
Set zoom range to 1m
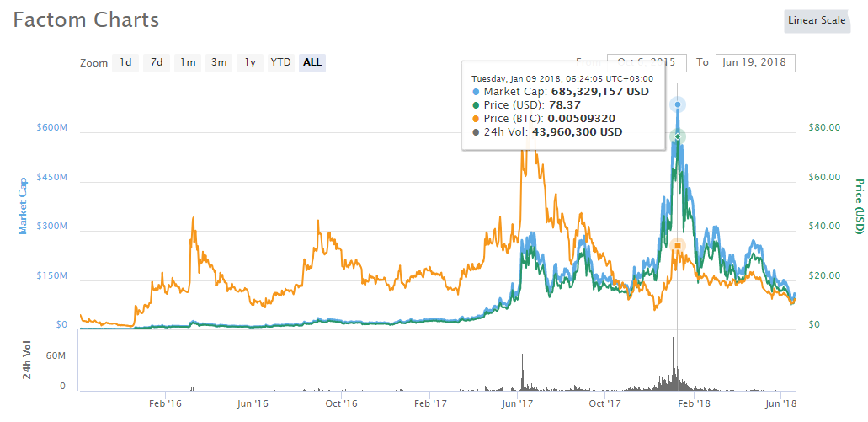click(188, 62)
